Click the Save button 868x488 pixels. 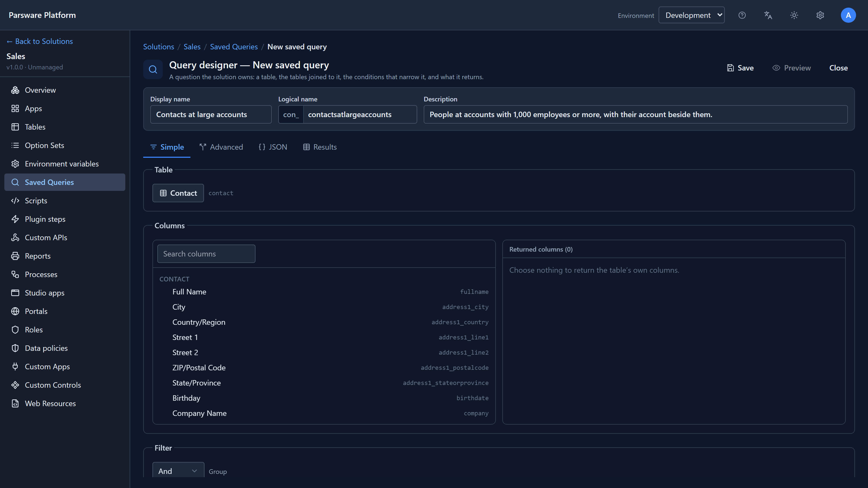(x=740, y=68)
